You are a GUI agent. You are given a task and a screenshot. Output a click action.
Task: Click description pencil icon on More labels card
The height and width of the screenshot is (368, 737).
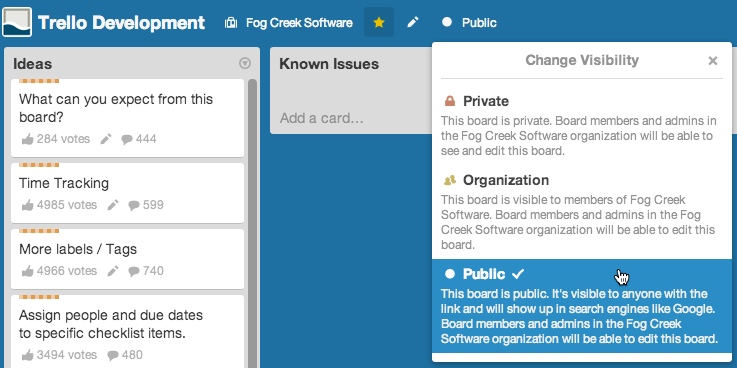pos(113,271)
